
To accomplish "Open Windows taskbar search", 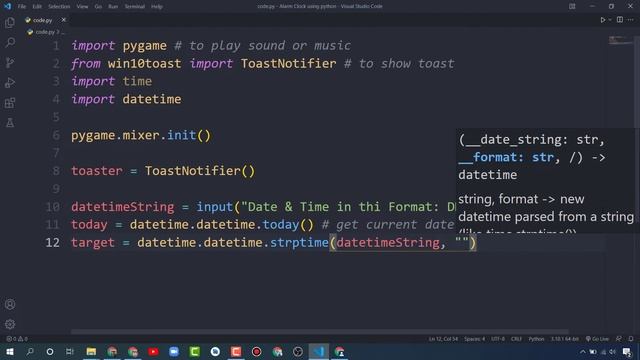I will point(30,351).
